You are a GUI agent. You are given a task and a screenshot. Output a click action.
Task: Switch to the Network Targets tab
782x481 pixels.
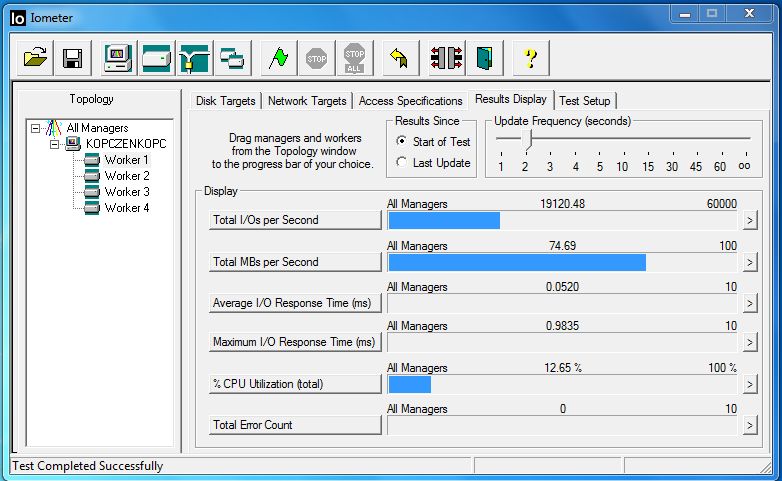click(307, 101)
